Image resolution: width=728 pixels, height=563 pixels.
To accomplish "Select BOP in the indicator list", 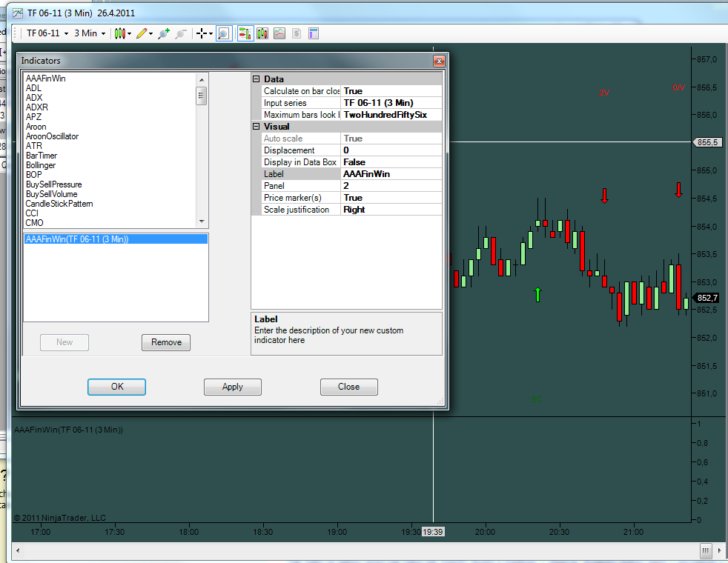I will tap(33, 175).
